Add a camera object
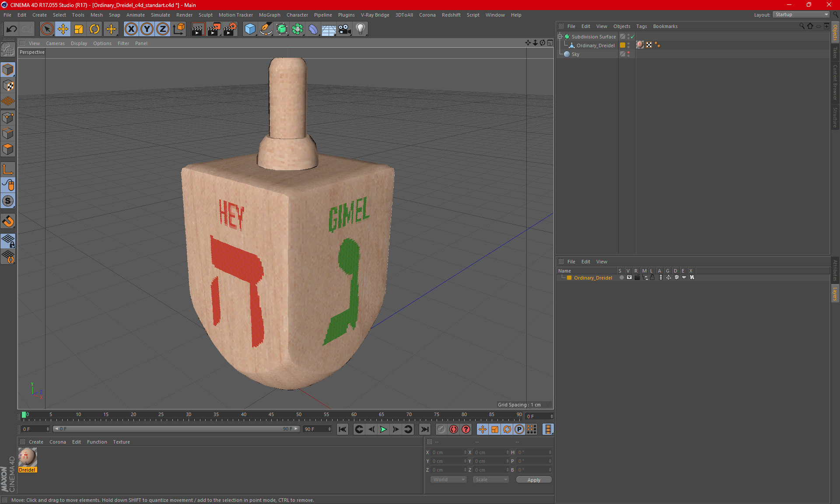Screen dimensions: 840x504 345,29
